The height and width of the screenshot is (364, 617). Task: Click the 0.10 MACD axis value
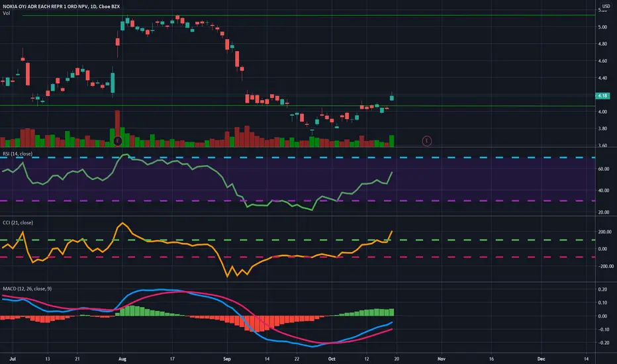pos(602,302)
